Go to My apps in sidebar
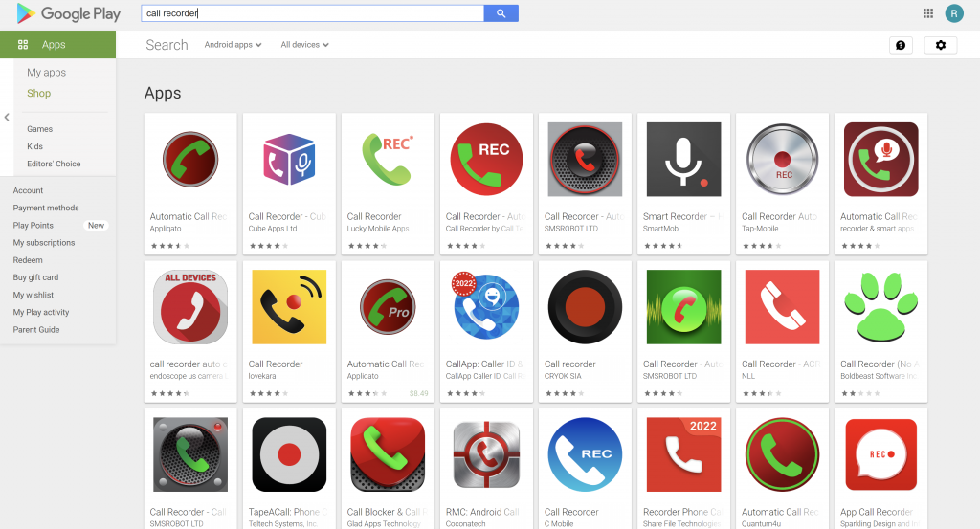Screen dimensions: 980x529 click(46, 73)
